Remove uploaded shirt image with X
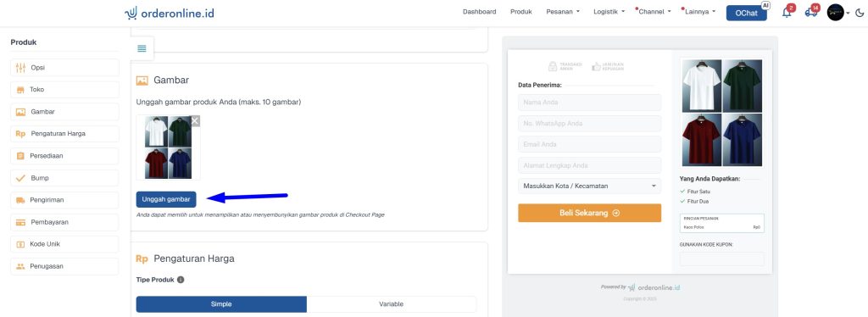Screen dimensions: 868x317 point(195,121)
